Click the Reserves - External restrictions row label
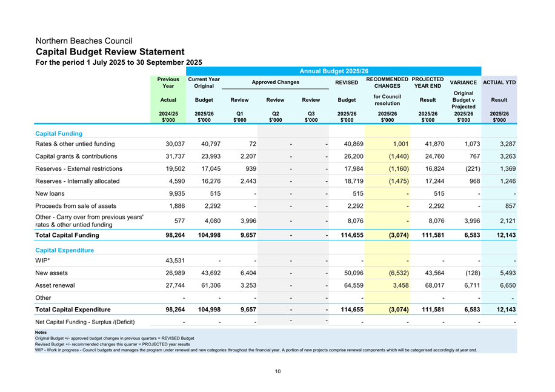This screenshot has width=555, height=392. pyautogui.click(x=79, y=169)
